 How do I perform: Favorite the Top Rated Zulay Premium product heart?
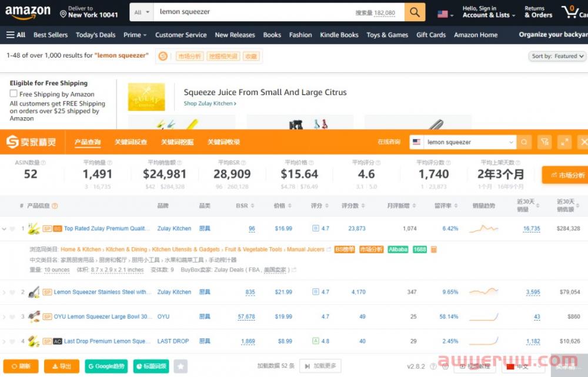tap(12, 229)
